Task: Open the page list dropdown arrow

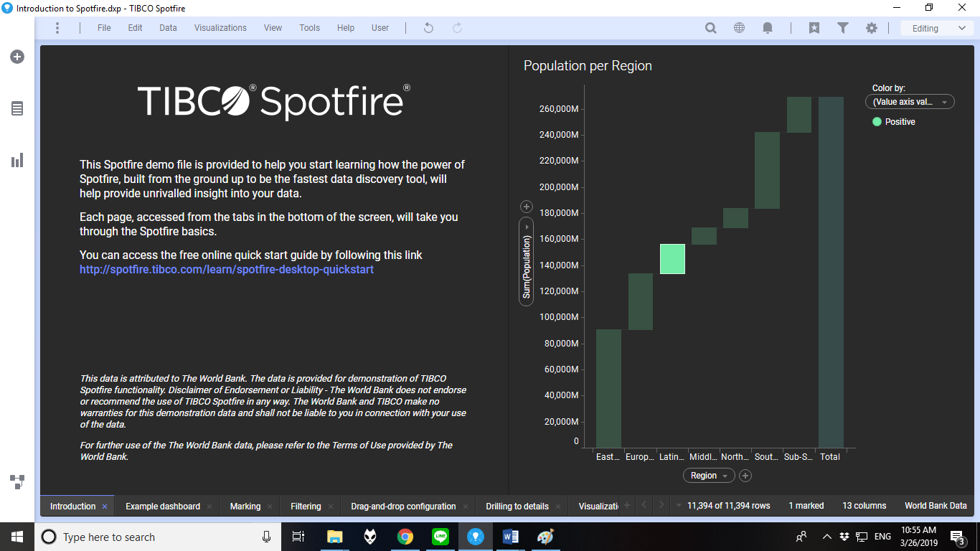Action: [679, 506]
